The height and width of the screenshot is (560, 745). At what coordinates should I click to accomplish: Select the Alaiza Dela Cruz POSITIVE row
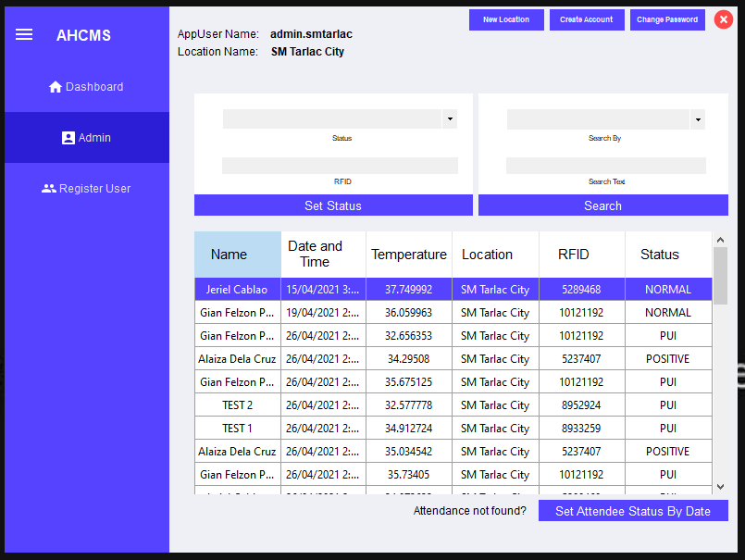(x=453, y=359)
